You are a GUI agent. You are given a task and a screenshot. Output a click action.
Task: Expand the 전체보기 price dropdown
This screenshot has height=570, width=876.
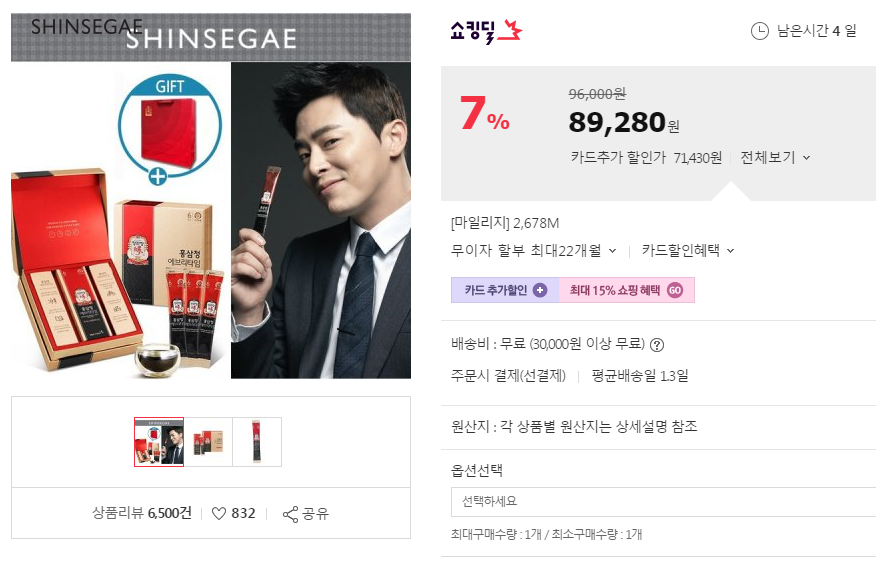coord(775,158)
